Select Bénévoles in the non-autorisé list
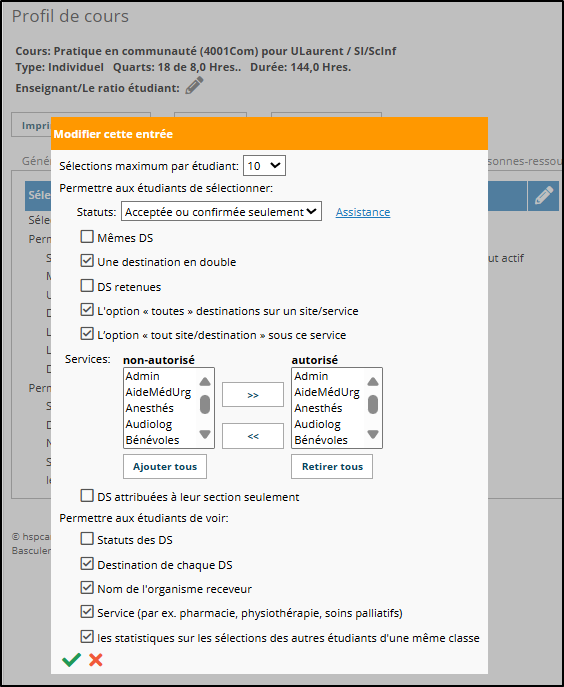Screen dimensions: 564x687 click(x=153, y=440)
